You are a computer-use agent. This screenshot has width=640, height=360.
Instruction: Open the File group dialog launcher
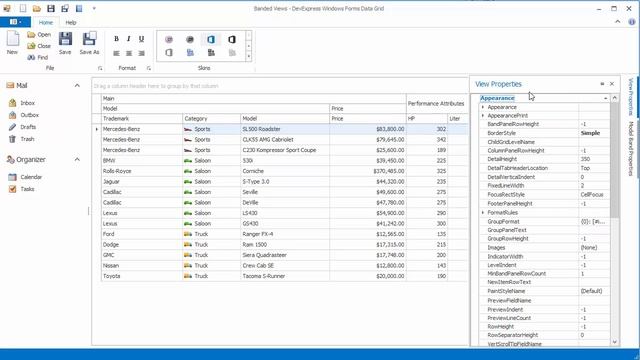click(x=100, y=68)
